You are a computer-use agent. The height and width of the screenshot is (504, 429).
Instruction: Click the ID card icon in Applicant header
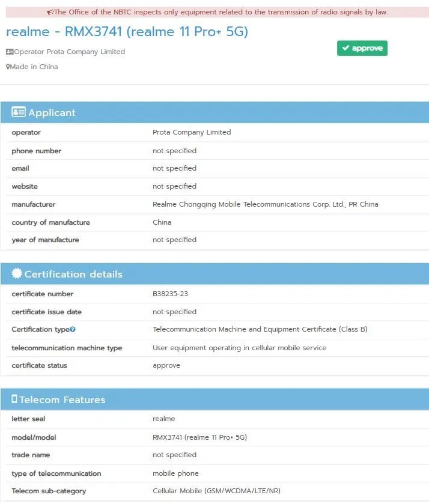click(x=19, y=112)
